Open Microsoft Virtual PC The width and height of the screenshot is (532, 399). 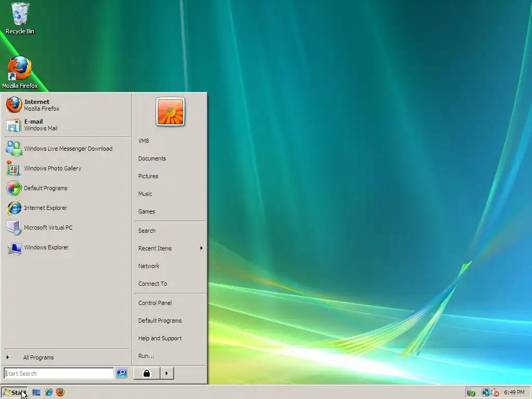coord(67,228)
